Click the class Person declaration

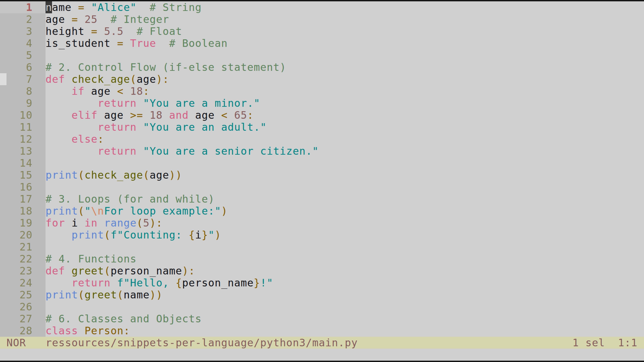point(87,331)
